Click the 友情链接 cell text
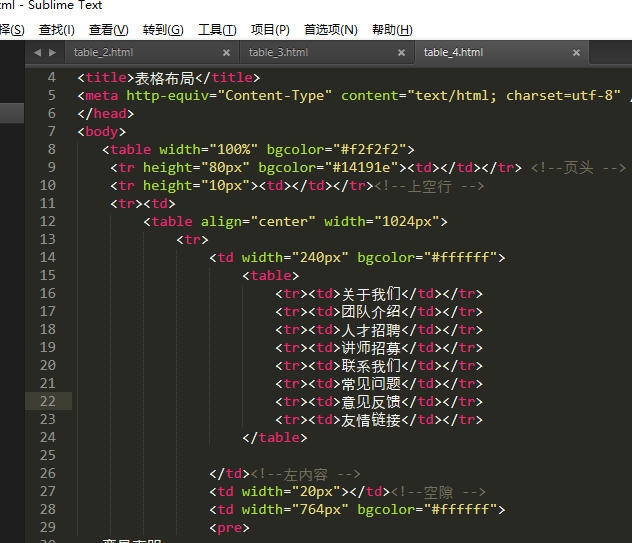This screenshot has height=543, width=632. click(371, 420)
